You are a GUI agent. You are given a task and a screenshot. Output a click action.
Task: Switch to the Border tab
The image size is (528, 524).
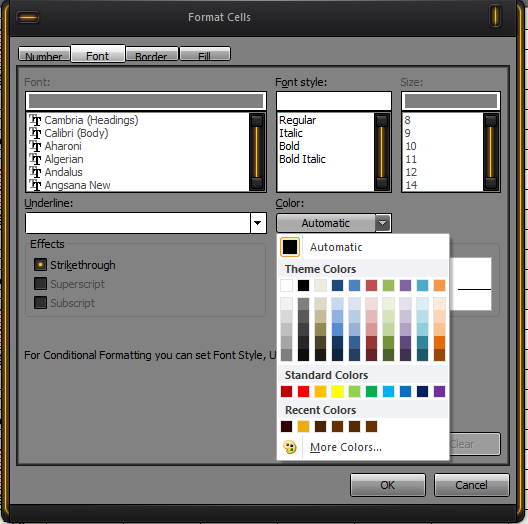click(151, 54)
